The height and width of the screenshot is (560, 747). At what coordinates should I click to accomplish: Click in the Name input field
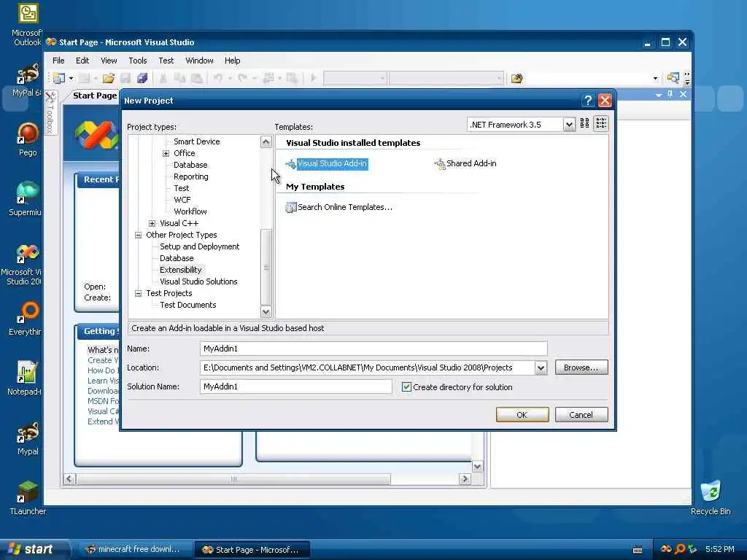[x=373, y=349]
